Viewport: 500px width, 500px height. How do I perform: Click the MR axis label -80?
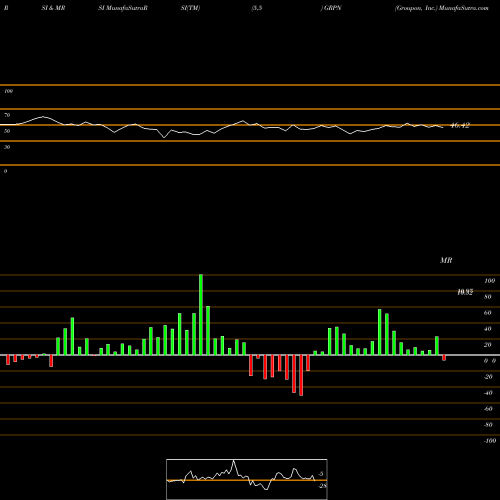[488, 425]
